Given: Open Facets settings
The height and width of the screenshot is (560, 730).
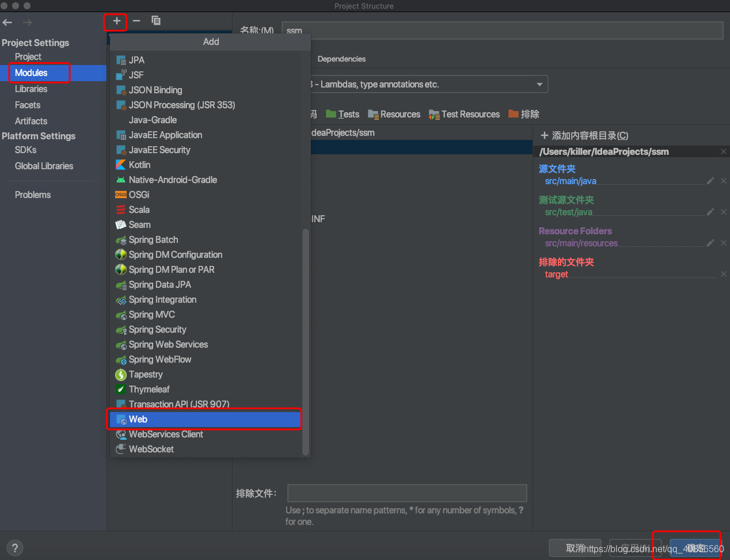Looking at the screenshot, I should pyautogui.click(x=28, y=105).
